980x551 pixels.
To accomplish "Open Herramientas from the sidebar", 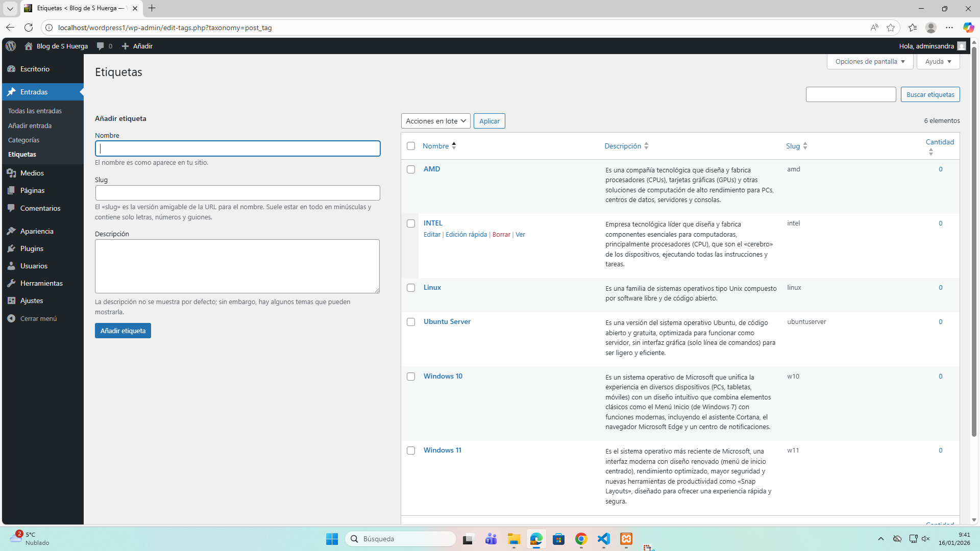I will 41,283.
